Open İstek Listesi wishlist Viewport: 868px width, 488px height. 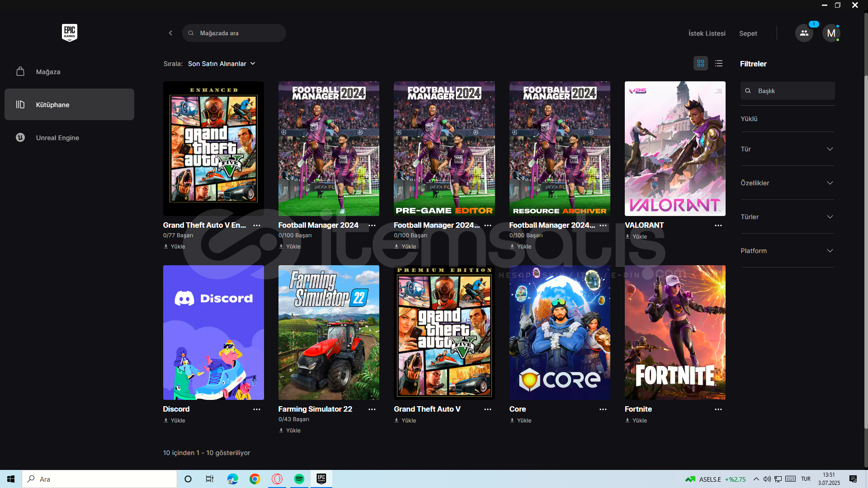(707, 33)
